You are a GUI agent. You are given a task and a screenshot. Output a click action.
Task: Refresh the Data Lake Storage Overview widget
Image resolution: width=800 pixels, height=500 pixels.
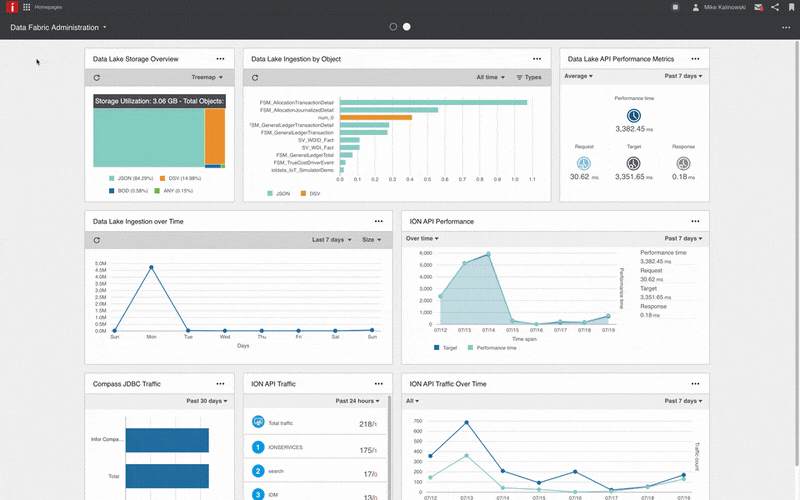[x=97, y=77]
